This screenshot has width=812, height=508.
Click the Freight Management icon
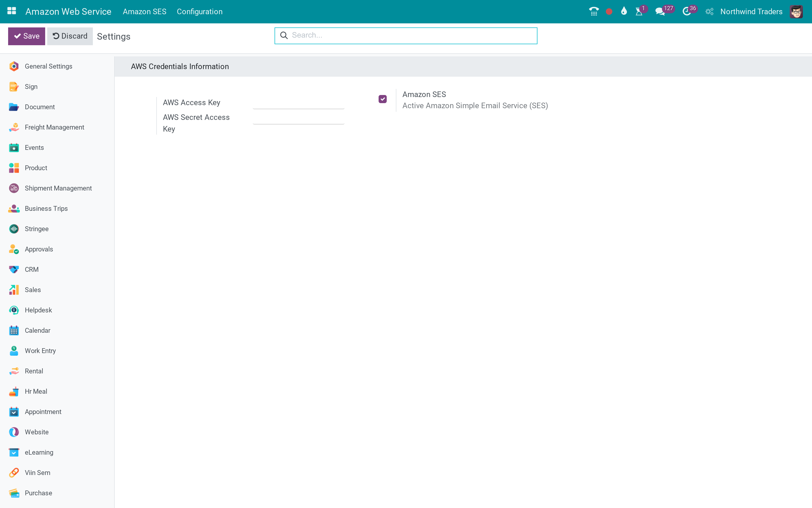pyautogui.click(x=14, y=127)
